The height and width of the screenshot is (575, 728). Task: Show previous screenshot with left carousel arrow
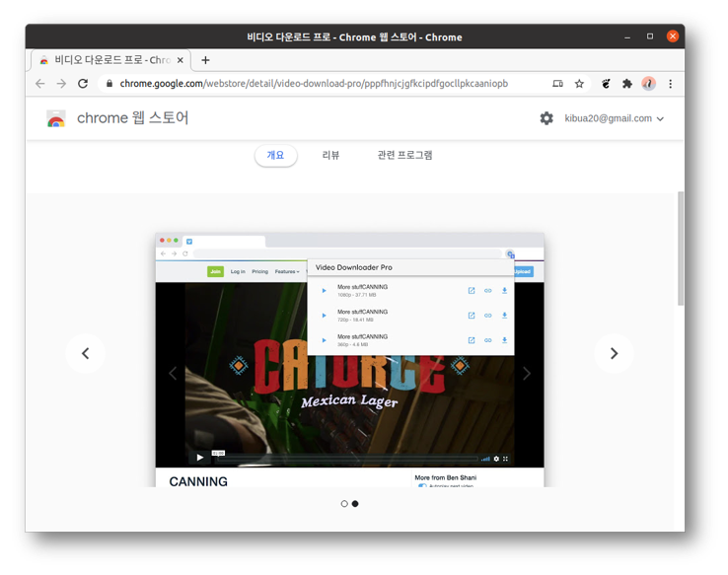pyautogui.click(x=86, y=354)
